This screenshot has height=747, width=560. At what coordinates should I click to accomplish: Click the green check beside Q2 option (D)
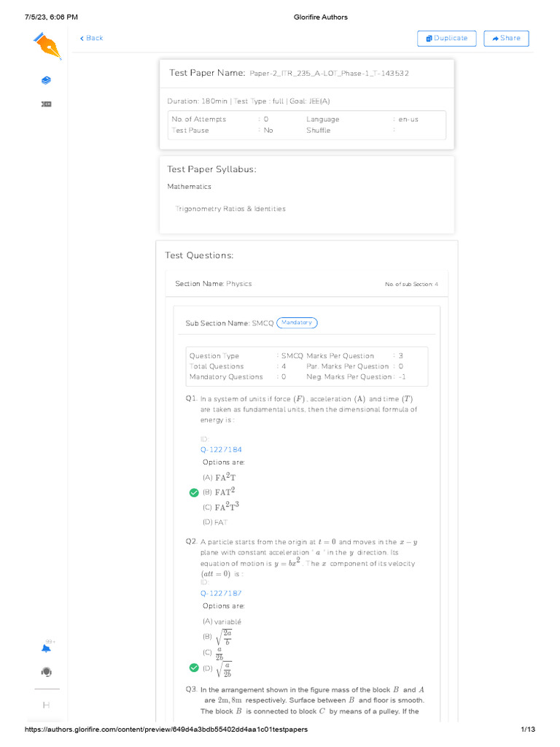point(193,667)
